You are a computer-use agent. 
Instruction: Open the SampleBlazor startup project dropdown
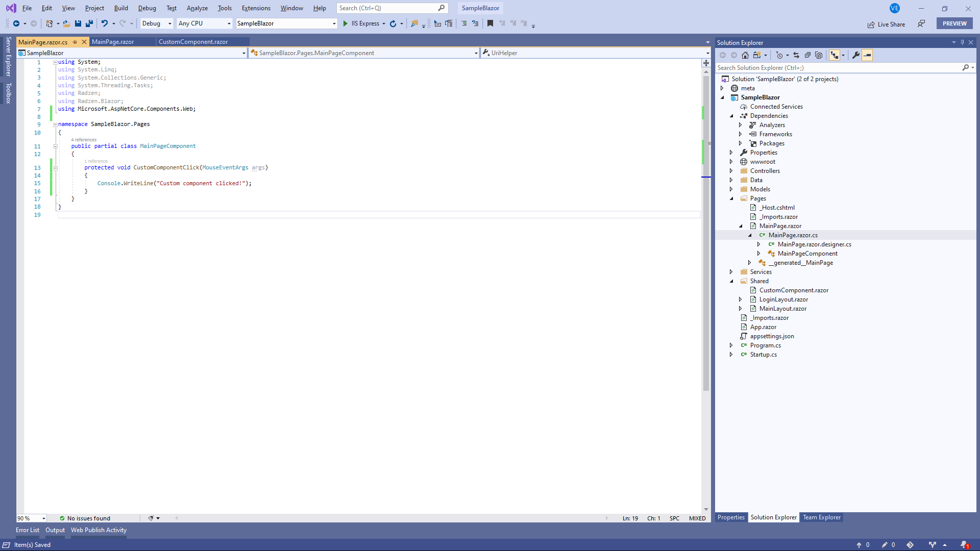pos(286,23)
